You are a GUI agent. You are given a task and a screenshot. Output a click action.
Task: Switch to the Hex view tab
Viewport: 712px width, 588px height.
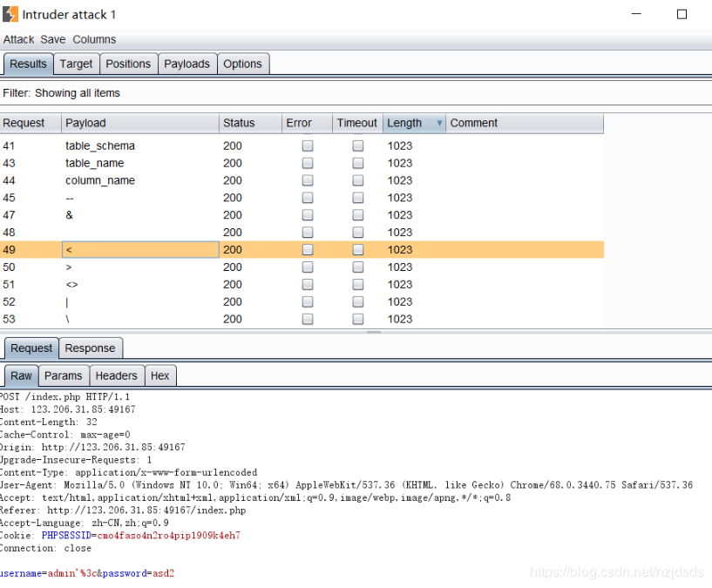(159, 376)
